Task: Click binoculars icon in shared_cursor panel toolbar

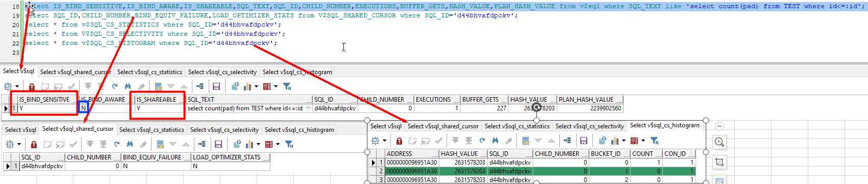Action: (x=130, y=144)
